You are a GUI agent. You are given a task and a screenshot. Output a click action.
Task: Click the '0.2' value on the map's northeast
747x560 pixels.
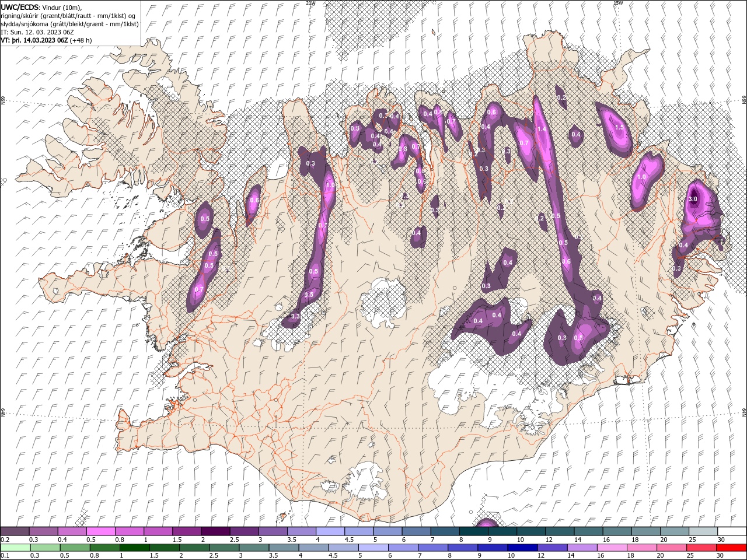pyautogui.click(x=561, y=97)
